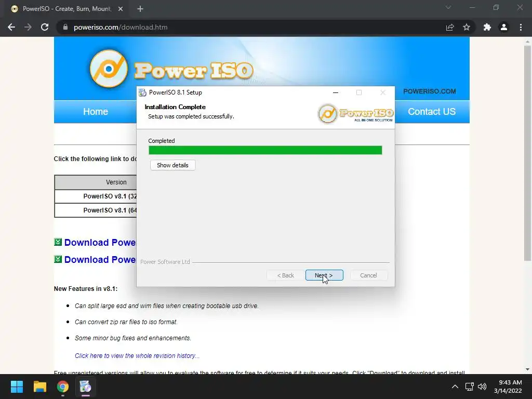Bookmark this page with the star icon
This screenshot has height=399, width=532.
coord(467,27)
